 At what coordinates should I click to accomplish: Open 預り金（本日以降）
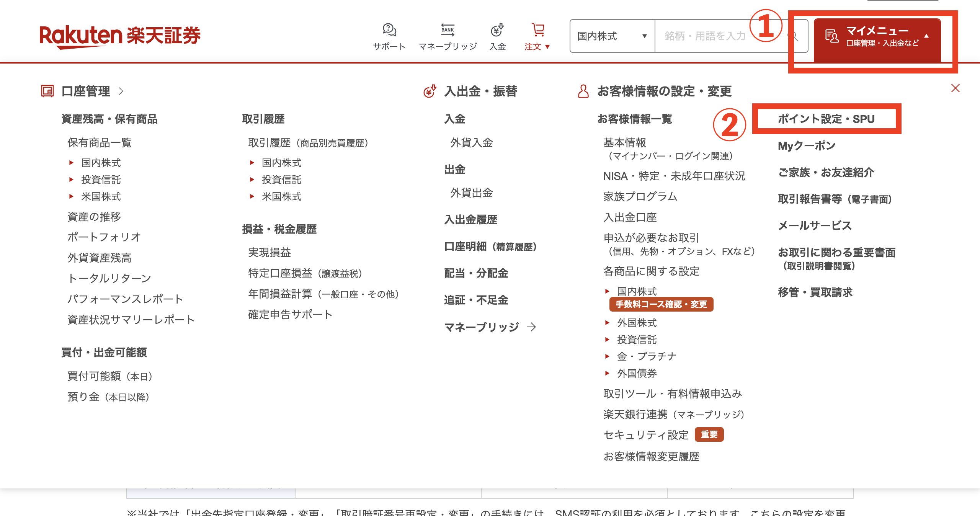pyautogui.click(x=109, y=397)
